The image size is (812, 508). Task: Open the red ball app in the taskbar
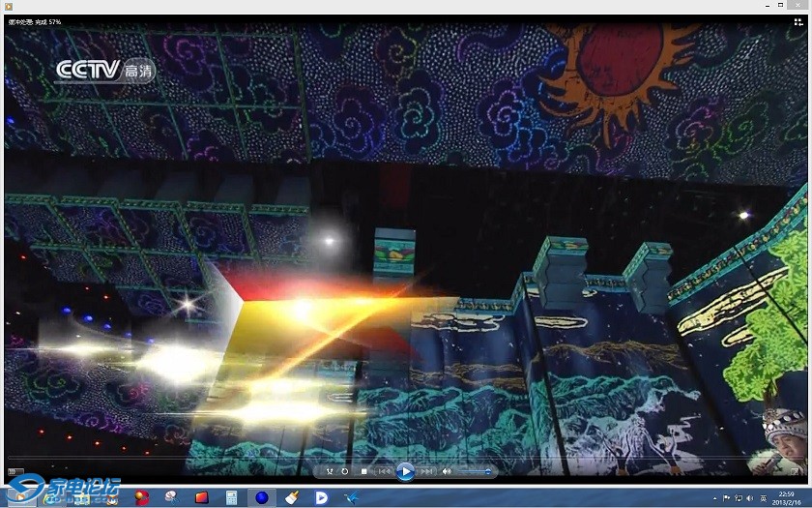pos(142,498)
